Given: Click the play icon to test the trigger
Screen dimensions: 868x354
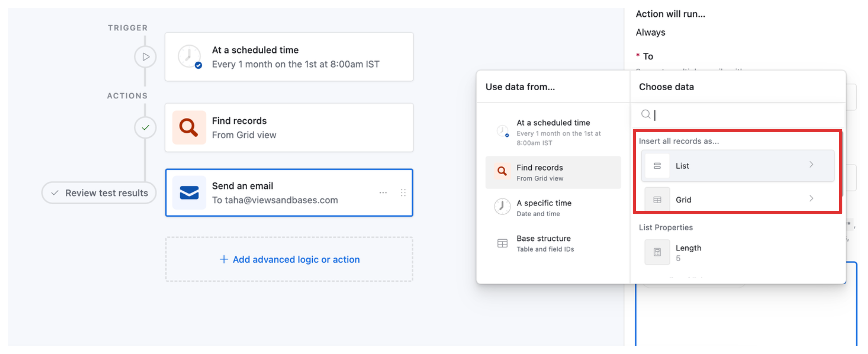Looking at the screenshot, I should pyautogui.click(x=145, y=57).
